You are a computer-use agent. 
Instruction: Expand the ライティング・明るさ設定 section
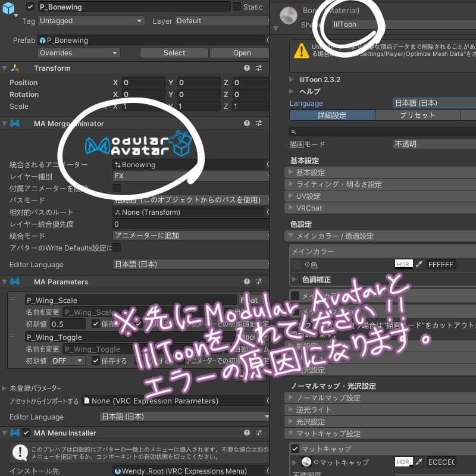pyautogui.click(x=380, y=184)
